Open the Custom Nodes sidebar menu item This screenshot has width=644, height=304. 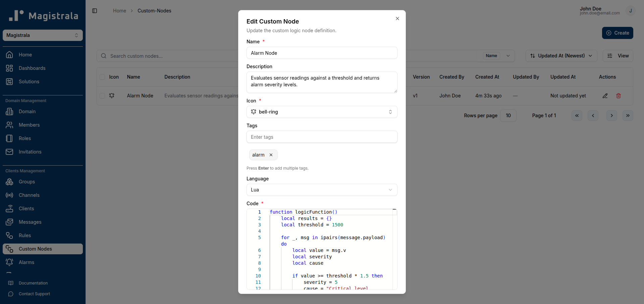click(x=43, y=249)
